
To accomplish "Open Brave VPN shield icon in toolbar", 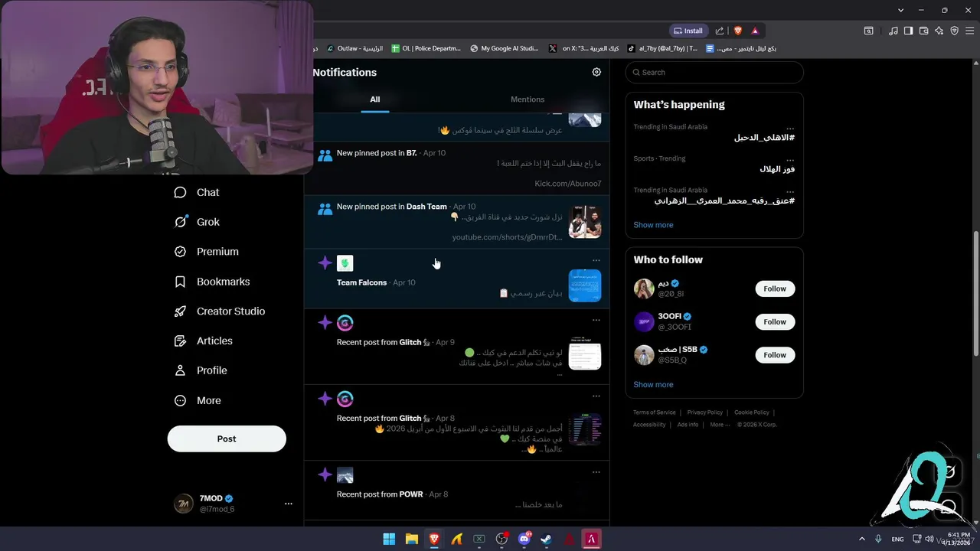I will click(954, 31).
